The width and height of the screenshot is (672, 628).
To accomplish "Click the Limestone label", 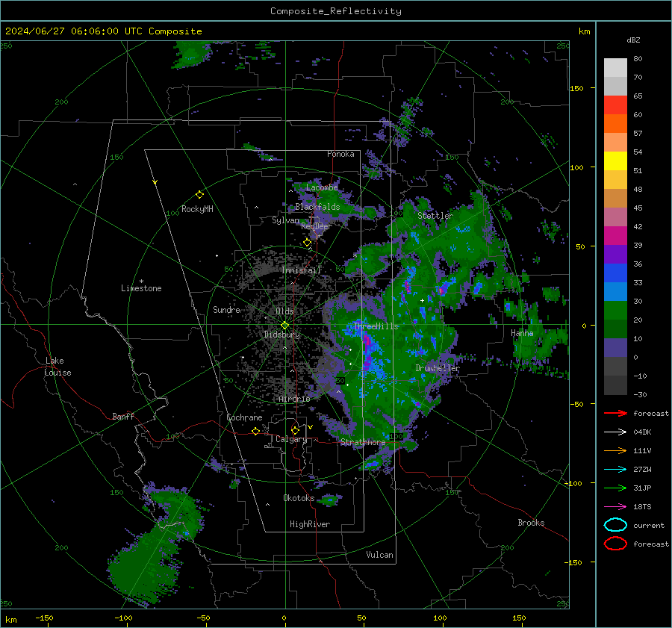I will click(141, 288).
